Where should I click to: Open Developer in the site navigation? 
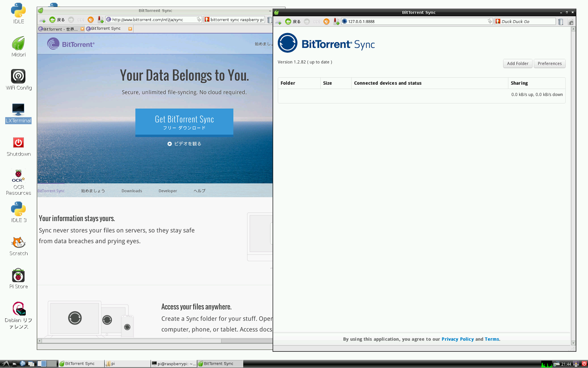click(168, 191)
